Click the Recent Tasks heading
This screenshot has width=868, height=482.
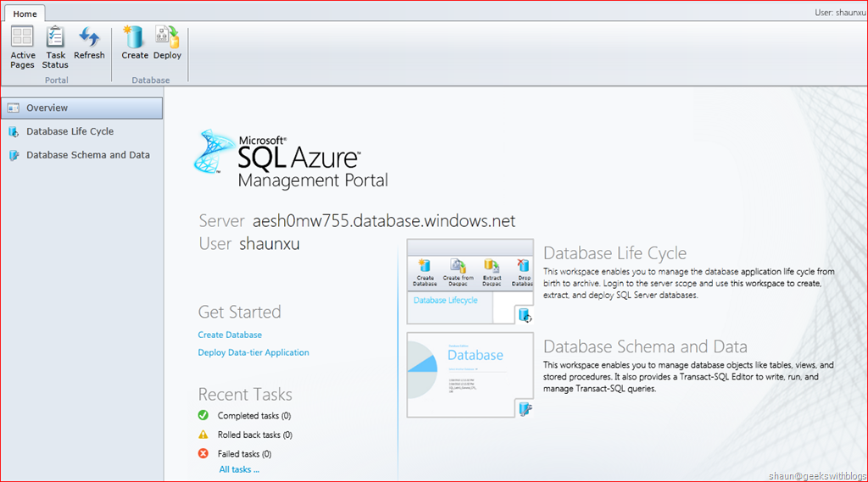245,395
